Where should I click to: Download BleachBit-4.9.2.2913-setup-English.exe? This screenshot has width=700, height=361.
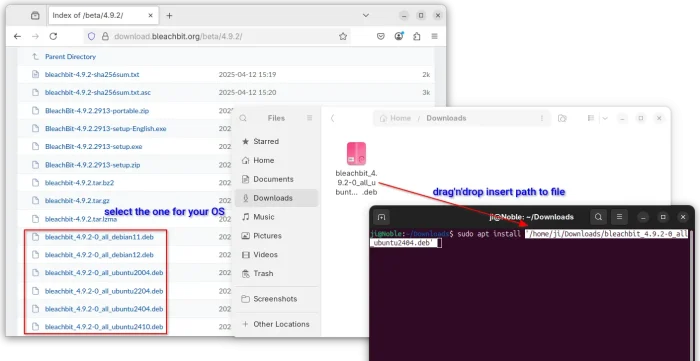(x=105, y=129)
